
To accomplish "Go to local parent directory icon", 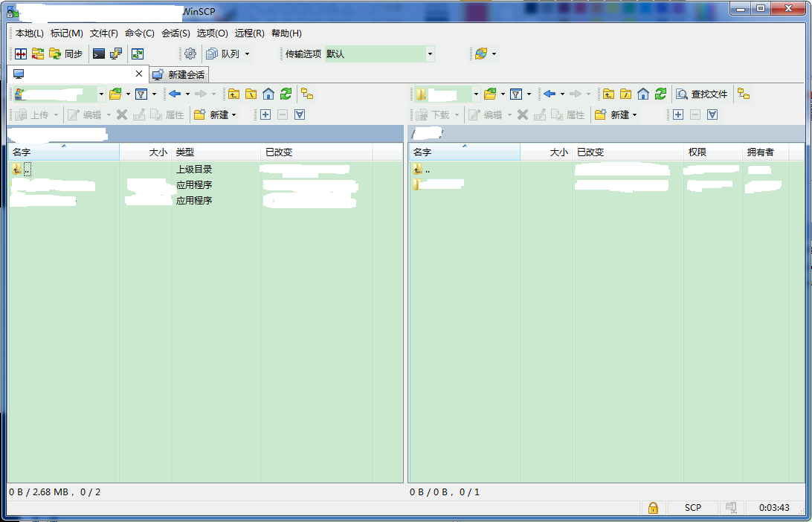I will [234, 94].
